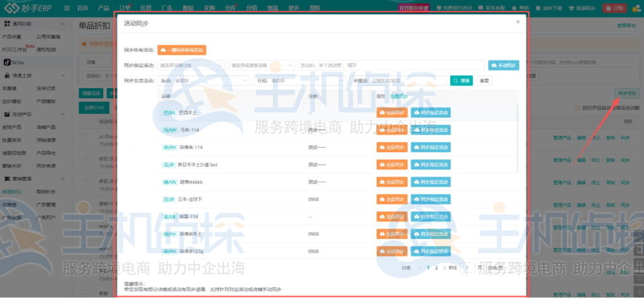Close the 活动同步 dialog
The width and height of the screenshot is (644, 298).
(518, 22)
